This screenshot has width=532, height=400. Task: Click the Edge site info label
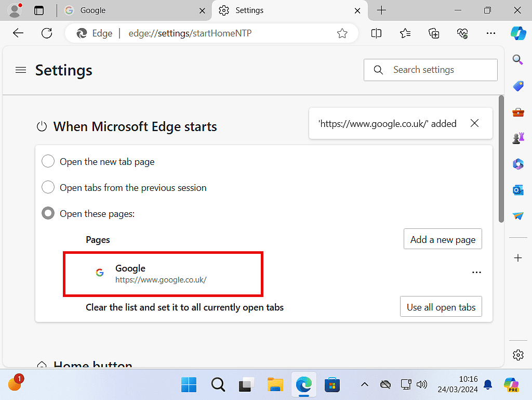pos(95,33)
